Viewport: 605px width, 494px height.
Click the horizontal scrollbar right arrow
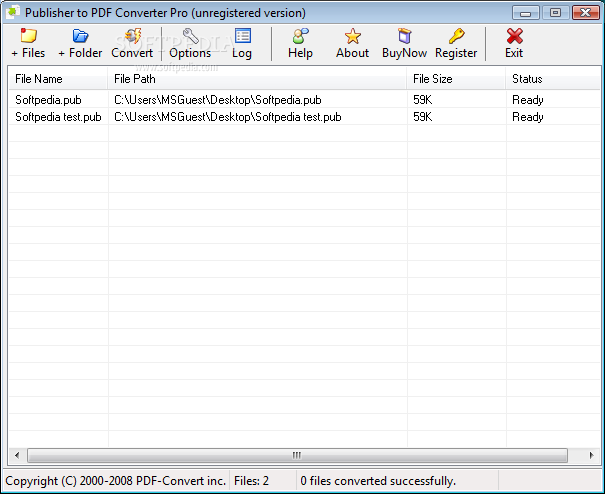point(591,455)
